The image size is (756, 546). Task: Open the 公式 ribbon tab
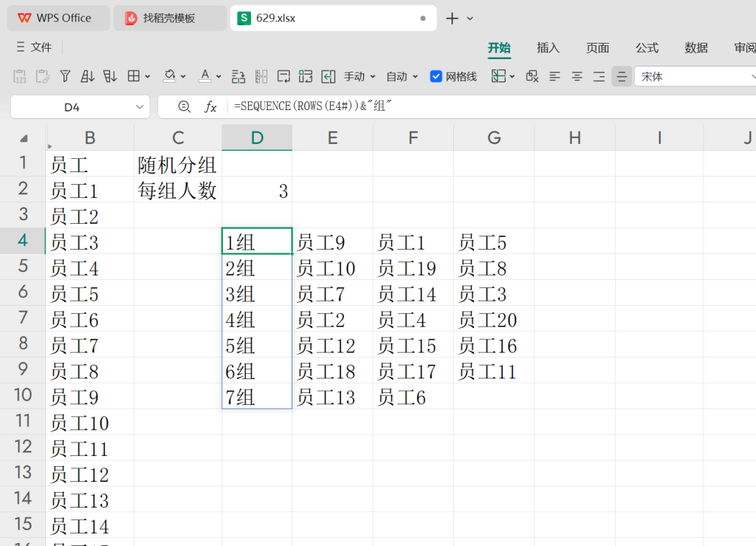[x=647, y=48]
